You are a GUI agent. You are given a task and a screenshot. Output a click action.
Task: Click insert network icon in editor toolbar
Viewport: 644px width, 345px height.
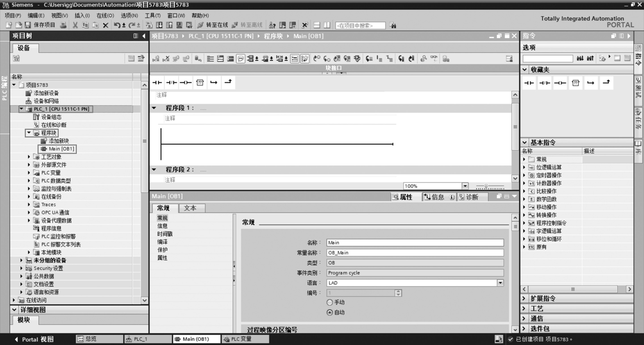tap(156, 59)
